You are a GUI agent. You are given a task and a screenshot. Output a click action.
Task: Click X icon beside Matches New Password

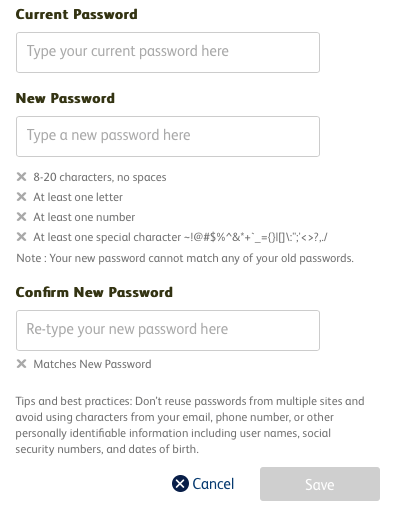point(21,364)
